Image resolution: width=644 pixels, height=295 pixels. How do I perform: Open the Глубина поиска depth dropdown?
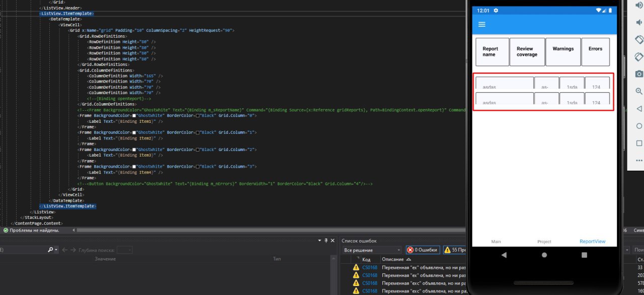coord(125,250)
